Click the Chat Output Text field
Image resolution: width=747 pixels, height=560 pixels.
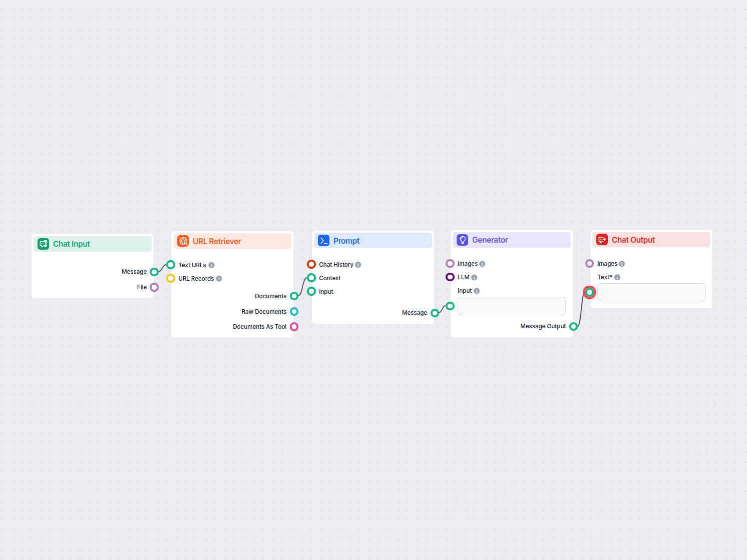651,292
